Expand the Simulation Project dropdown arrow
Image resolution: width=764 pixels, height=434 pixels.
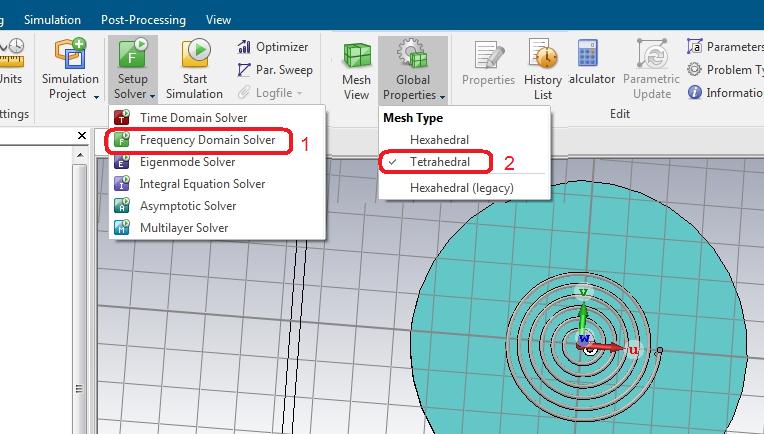(96, 96)
